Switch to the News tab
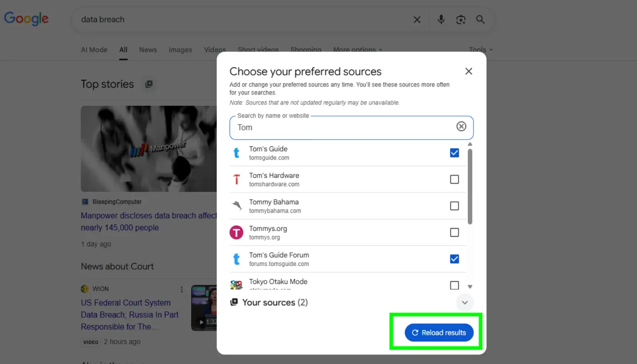Viewport: 637px width, 364px height. pyautogui.click(x=148, y=50)
